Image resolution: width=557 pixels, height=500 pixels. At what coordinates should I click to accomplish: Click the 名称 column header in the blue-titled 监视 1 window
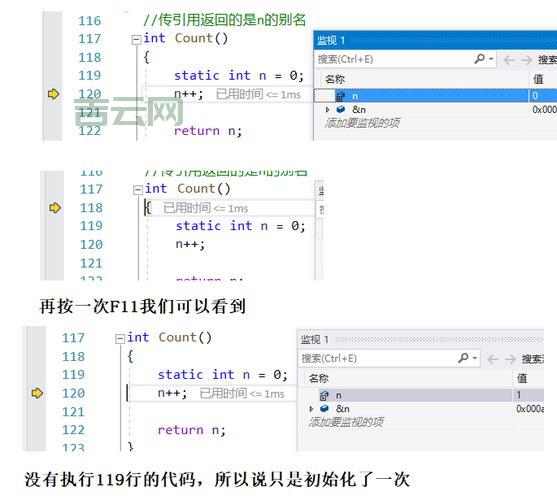(335, 79)
